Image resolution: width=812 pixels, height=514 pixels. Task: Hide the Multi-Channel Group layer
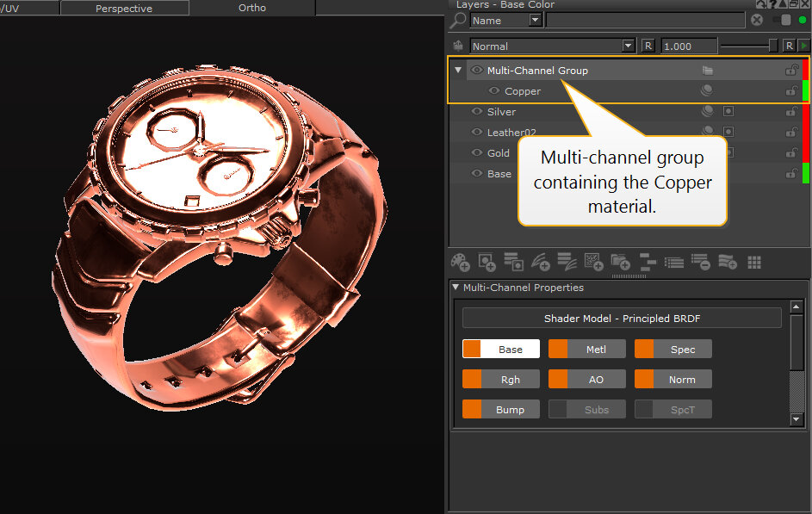[477, 71]
